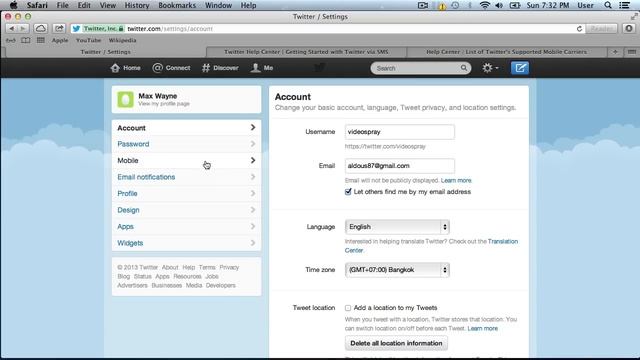
Task: Add new tab with plus icon
Action: pyautogui.click(x=615, y=52)
